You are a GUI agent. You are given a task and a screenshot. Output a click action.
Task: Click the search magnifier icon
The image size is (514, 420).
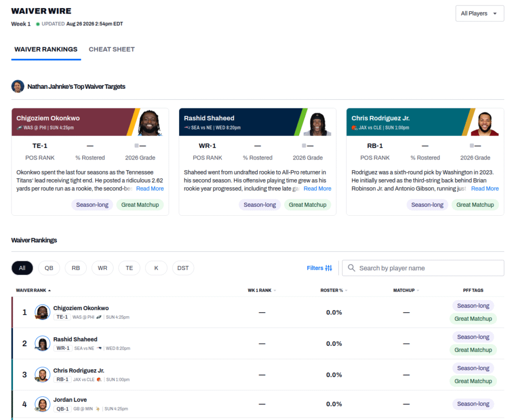point(351,268)
